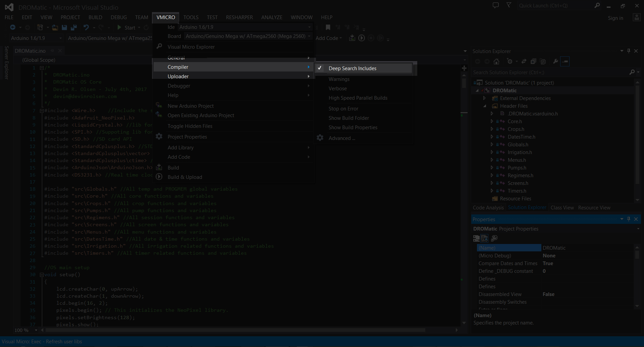
Task: Open the feedback speech bubble icon
Action: tap(495, 5)
